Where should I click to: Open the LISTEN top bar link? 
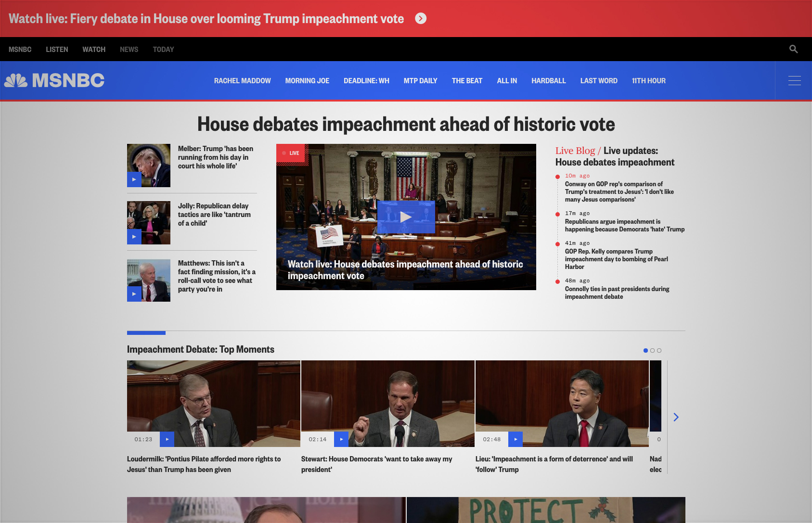(x=57, y=50)
